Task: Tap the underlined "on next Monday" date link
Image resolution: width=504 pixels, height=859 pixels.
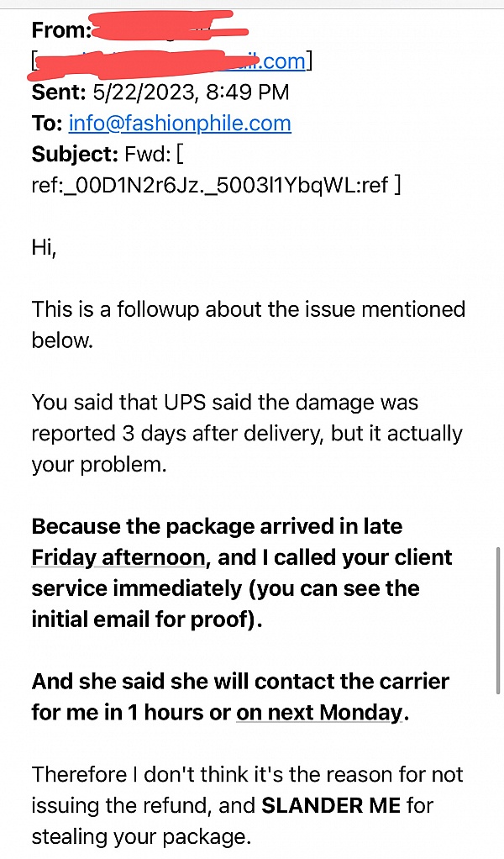Action: 319,712
